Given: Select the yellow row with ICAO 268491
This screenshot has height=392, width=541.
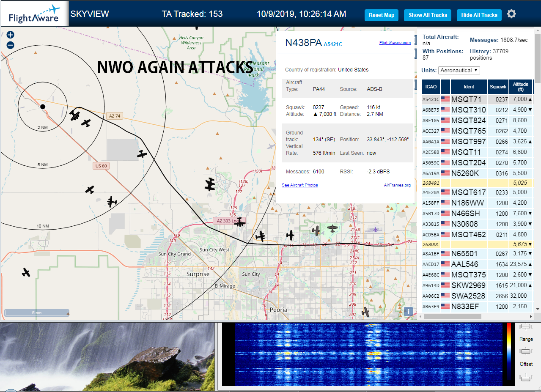Looking at the screenshot, I should 477,183.
